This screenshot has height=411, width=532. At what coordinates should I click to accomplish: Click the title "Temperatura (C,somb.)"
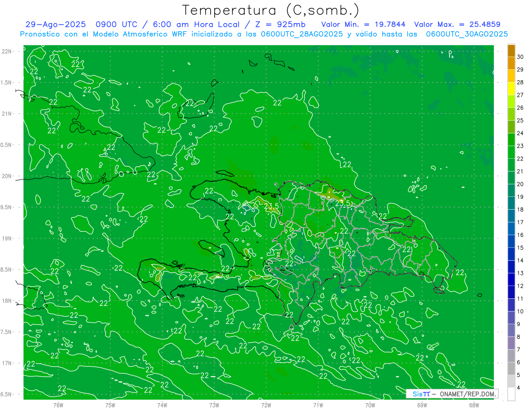[x=271, y=11]
